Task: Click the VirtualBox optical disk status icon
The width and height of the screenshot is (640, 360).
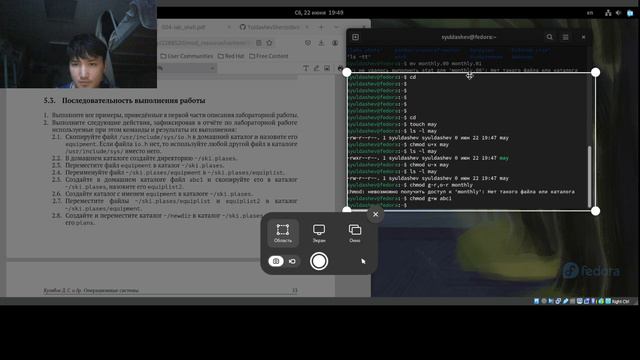Action: pyautogui.click(x=544, y=301)
